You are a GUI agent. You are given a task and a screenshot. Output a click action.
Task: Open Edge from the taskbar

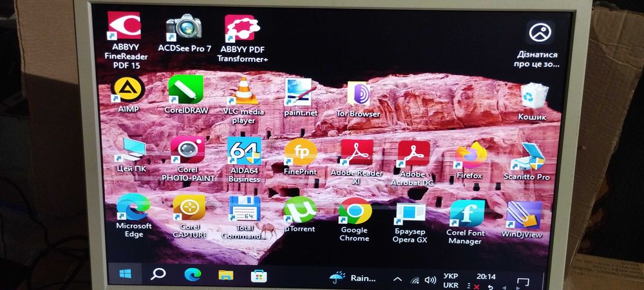192,275
